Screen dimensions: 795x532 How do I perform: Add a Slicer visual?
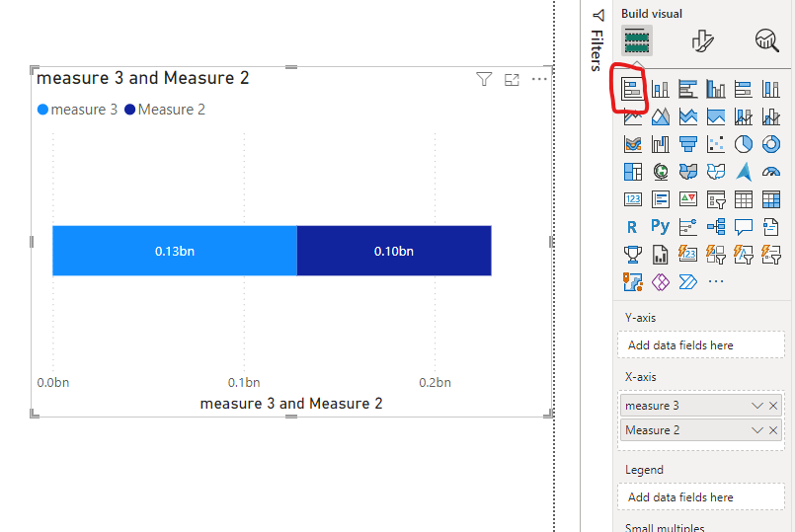[715, 199]
